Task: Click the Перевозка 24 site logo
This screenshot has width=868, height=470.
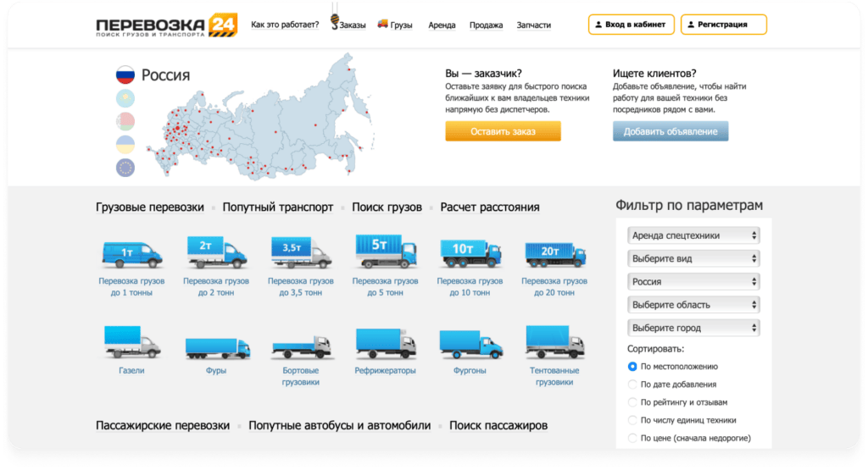Action: 167,25
